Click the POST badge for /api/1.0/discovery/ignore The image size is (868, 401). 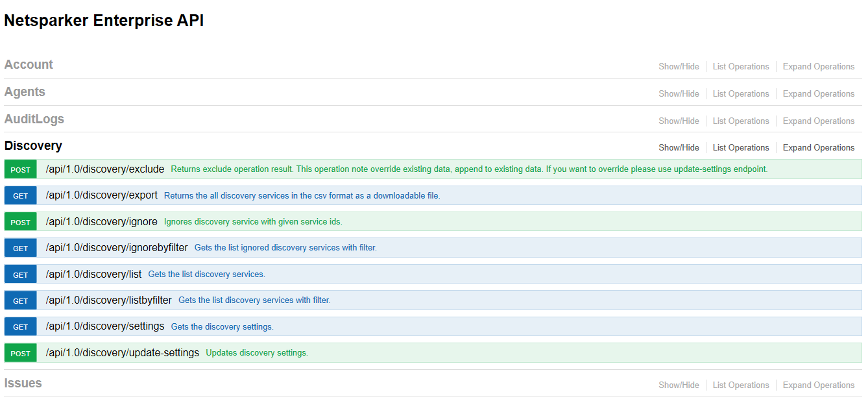pyautogui.click(x=20, y=221)
